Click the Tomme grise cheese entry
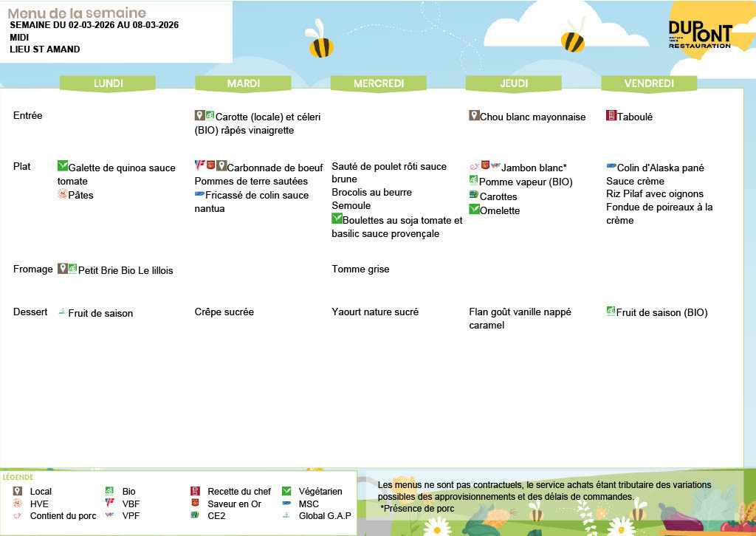756x536 pixels. (x=360, y=269)
